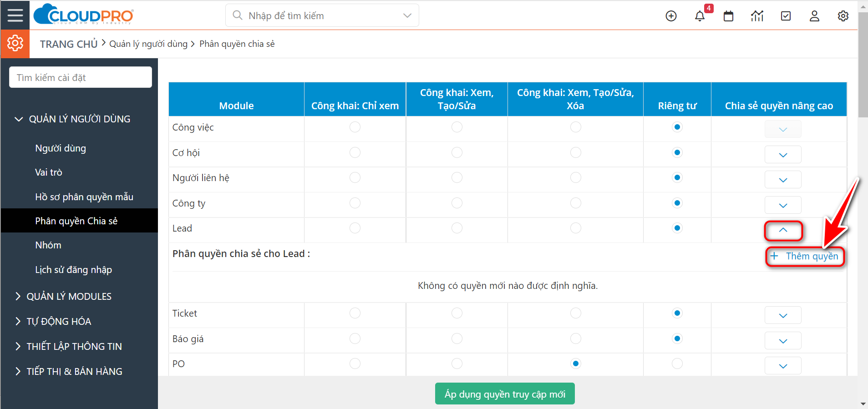Expand THIẾT LẬP THÔNG TIN section

pyautogui.click(x=68, y=347)
